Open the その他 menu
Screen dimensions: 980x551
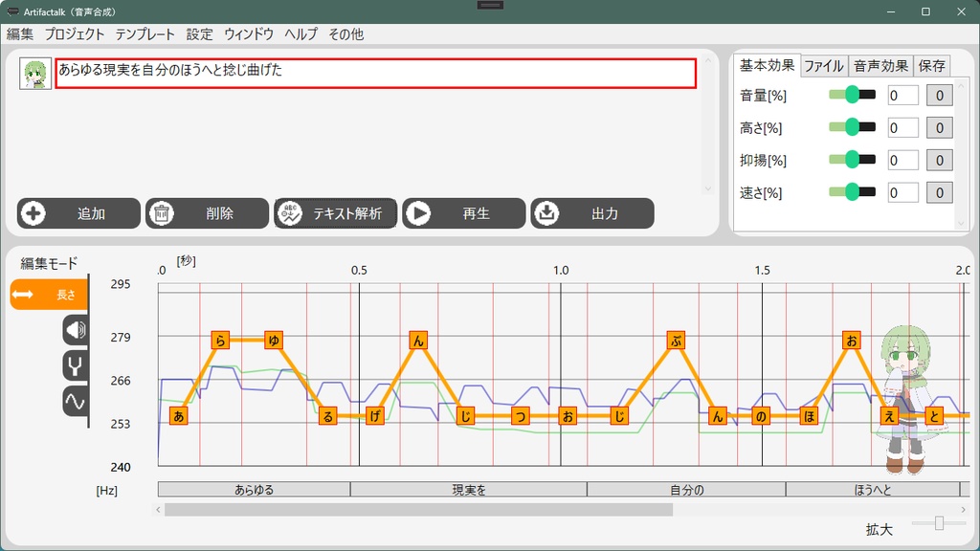click(x=346, y=34)
